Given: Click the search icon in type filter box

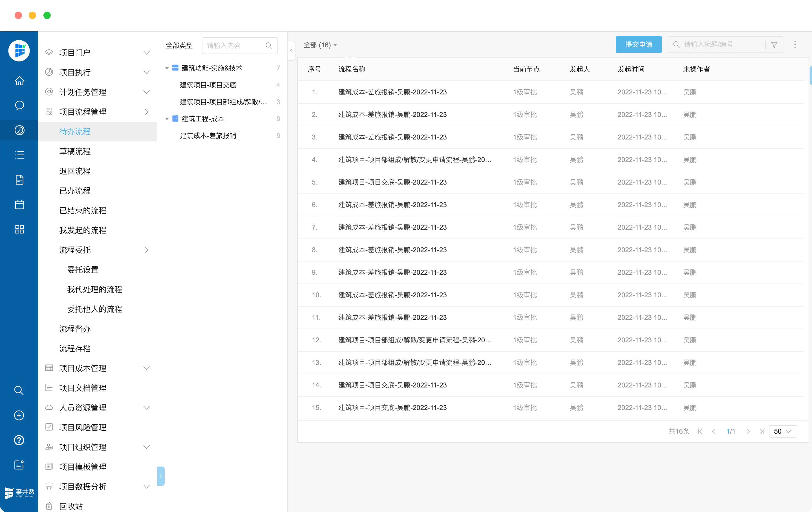Looking at the screenshot, I should click(268, 45).
